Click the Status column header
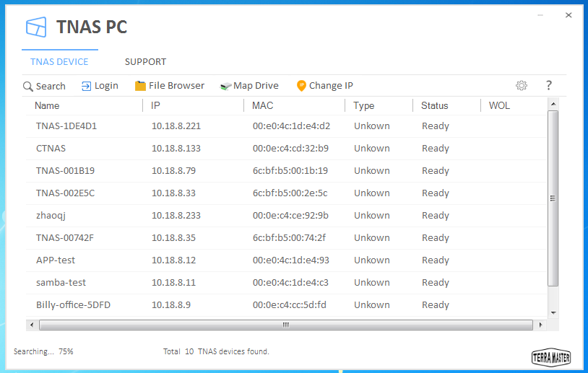Screen dimensions: 588x373 (435, 106)
